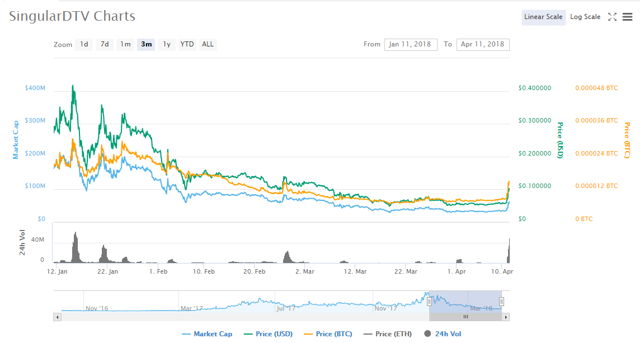Select the YTD zoom option
This screenshot has height=343, width=644.
(187, 44)
